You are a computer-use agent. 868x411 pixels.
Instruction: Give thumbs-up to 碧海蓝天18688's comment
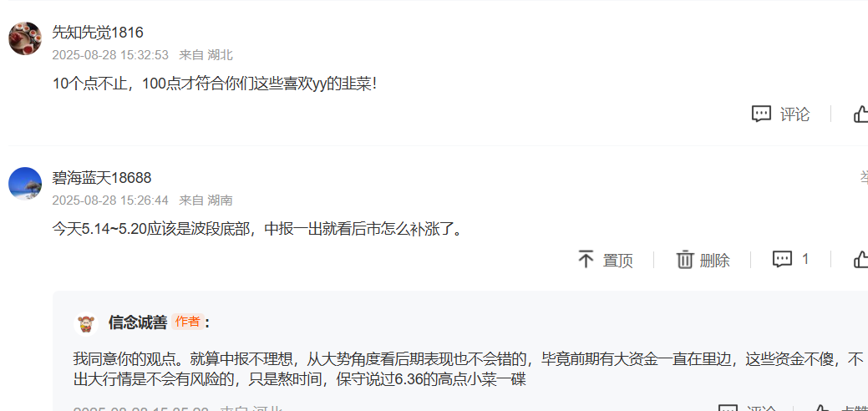point(860,259)
